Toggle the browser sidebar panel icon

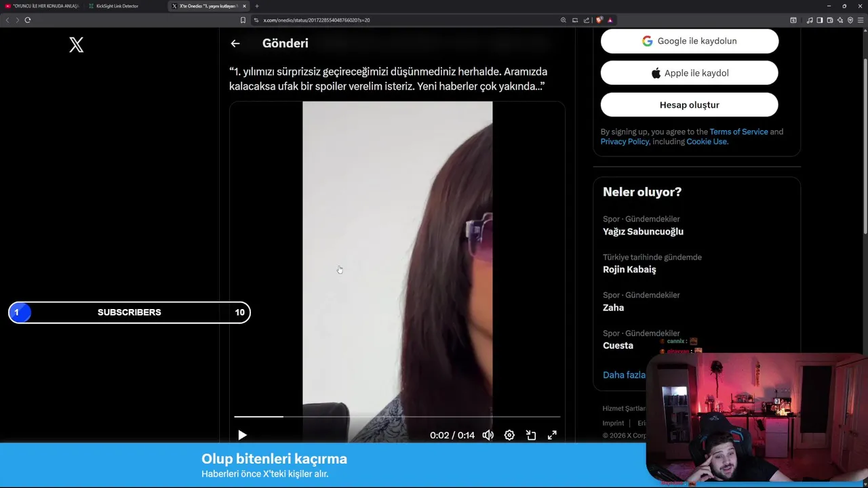(x=820, y=20)
